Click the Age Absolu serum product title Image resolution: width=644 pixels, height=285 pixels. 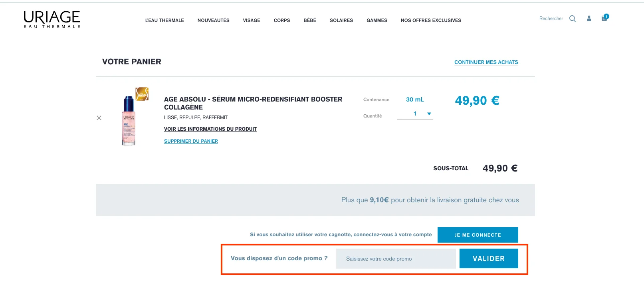point(253,103)
